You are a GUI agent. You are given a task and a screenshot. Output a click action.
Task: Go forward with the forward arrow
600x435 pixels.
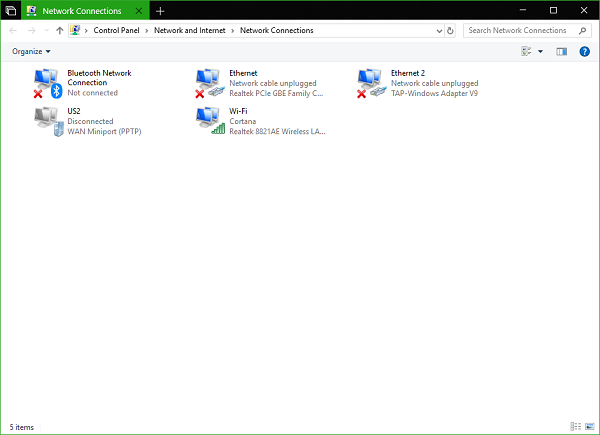(x=32, y=31)
